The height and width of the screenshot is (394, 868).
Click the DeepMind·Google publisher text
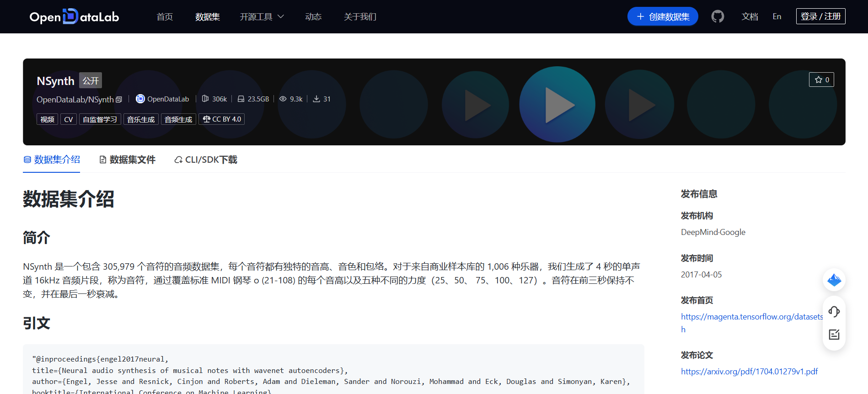click(x=713, y=232)
